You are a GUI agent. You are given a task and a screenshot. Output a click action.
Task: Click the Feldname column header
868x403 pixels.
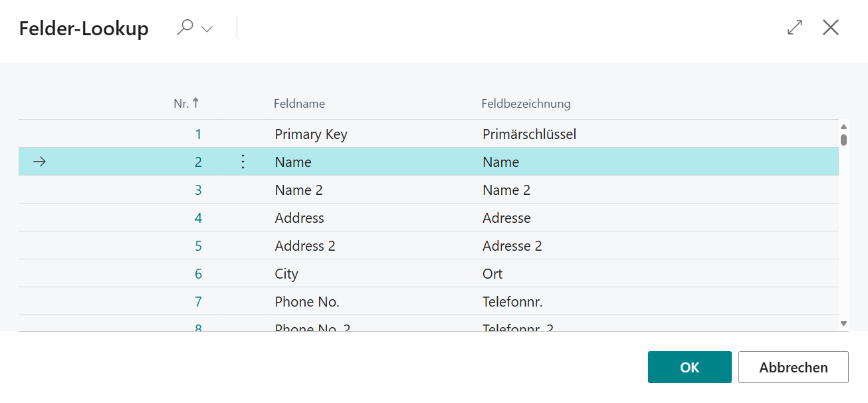pyautogui.click(x=299, y=103)
